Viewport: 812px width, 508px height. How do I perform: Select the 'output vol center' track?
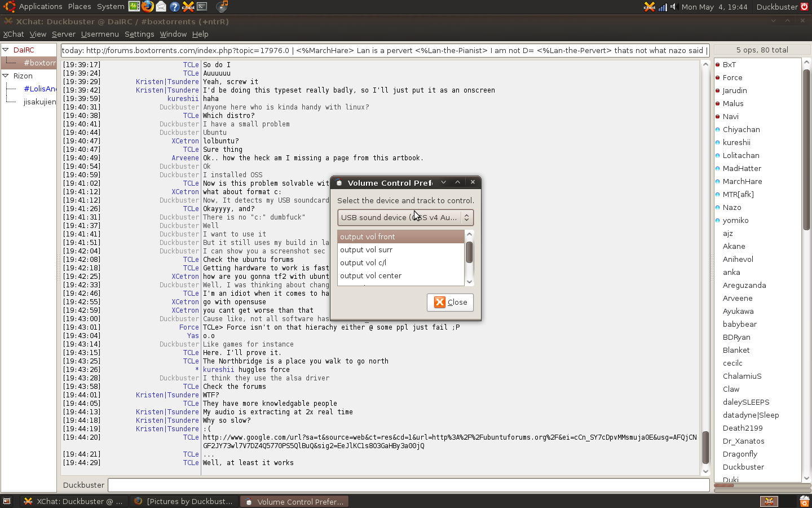(370, 276)
